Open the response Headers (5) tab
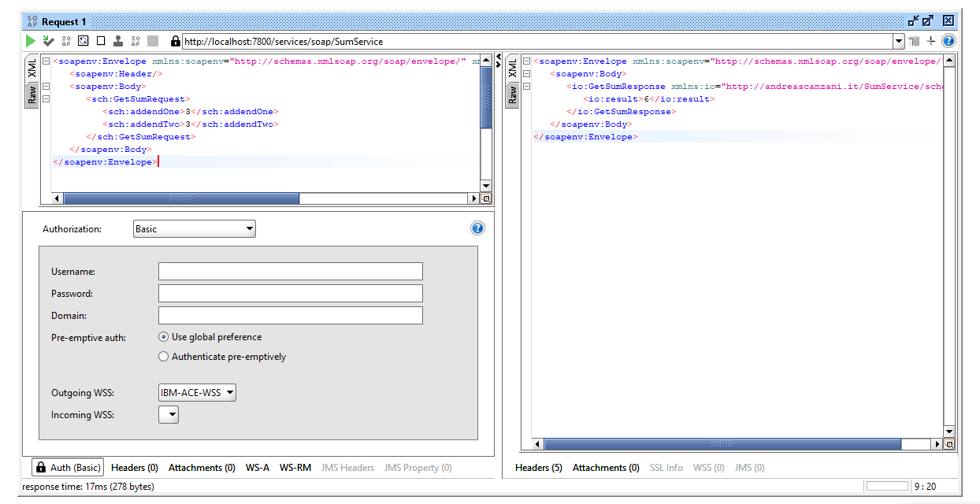The height and width of the screenshot is (504, 980). pos(538,467)
